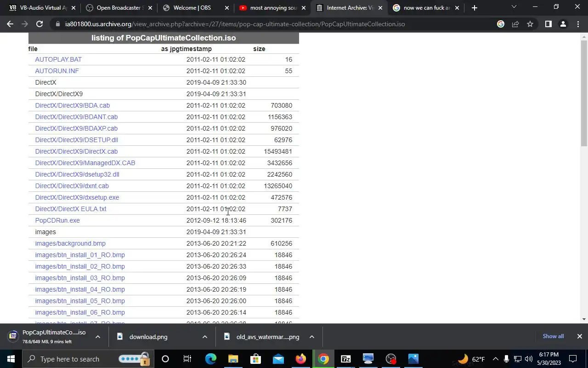The width and height of the screenshot is (588, 368).
Task: Switch to the Welcome | OBS tab
Action: tap(195, 8)
